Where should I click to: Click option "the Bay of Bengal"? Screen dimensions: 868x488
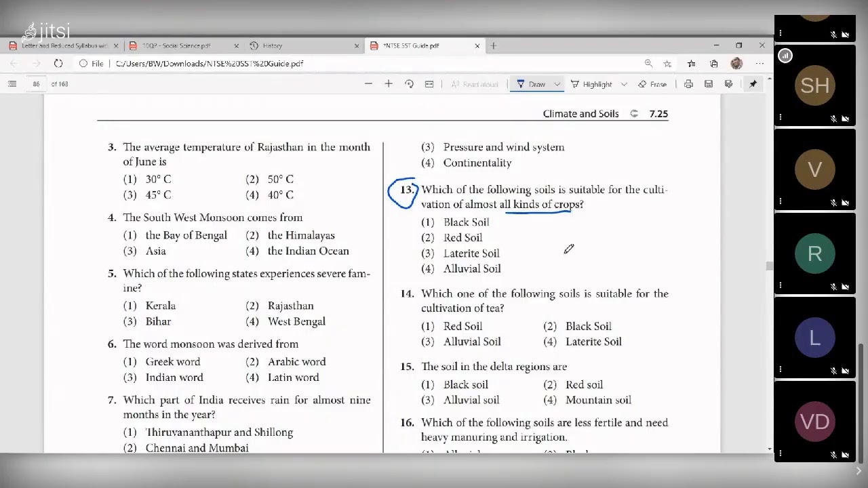(186, 236)
